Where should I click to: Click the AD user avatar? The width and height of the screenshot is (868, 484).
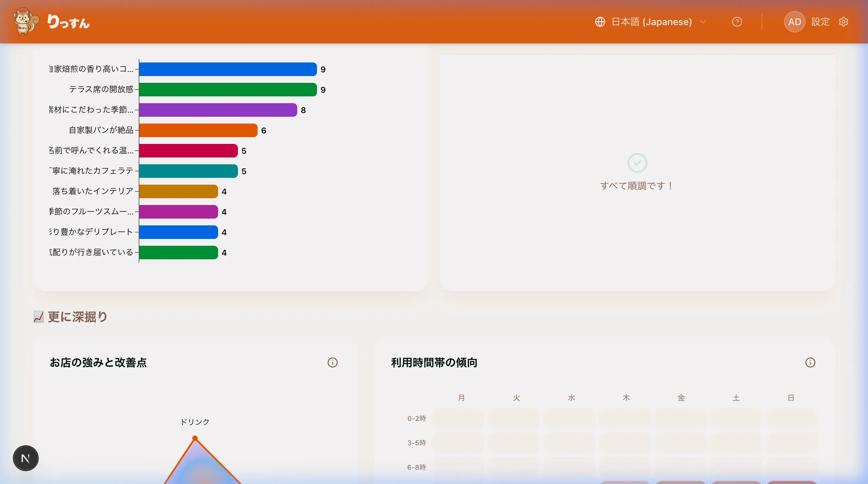[794, 22]
